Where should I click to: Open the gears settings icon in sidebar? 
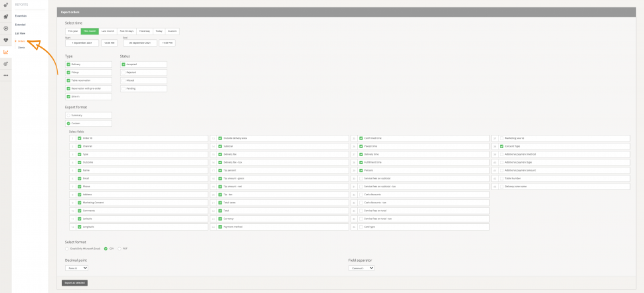pos(6,5)
